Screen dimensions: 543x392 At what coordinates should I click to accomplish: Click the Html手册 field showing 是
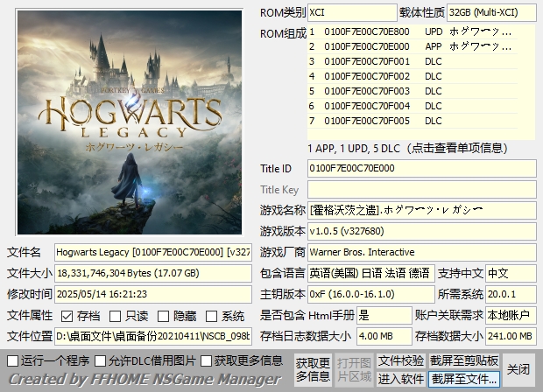click(384, 315)
